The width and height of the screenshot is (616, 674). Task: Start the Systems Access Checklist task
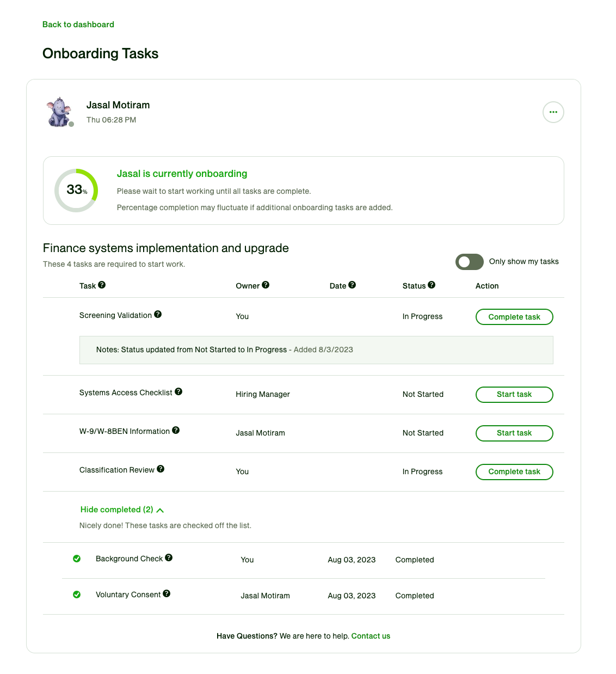pyautogui.click(x=514, y=395)
